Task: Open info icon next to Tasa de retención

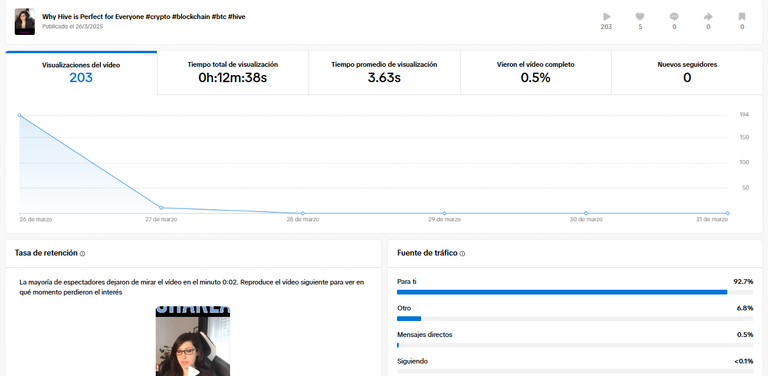Action: [82, 254]
